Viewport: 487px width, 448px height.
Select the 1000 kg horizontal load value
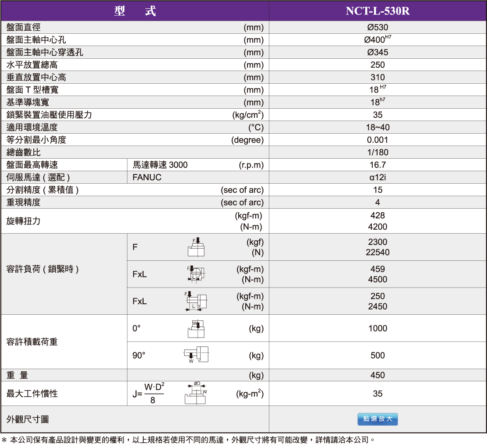click(x=378, y=328)
